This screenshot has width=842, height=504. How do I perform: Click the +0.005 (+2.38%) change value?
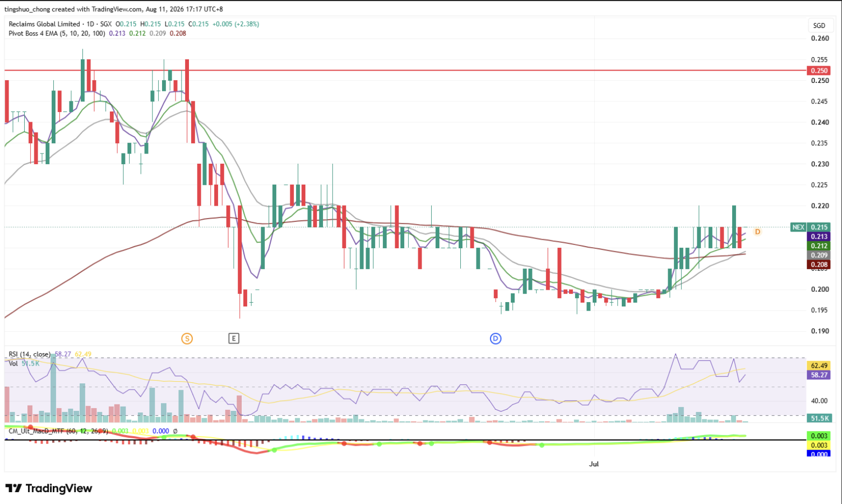click(x=236, y=24)
